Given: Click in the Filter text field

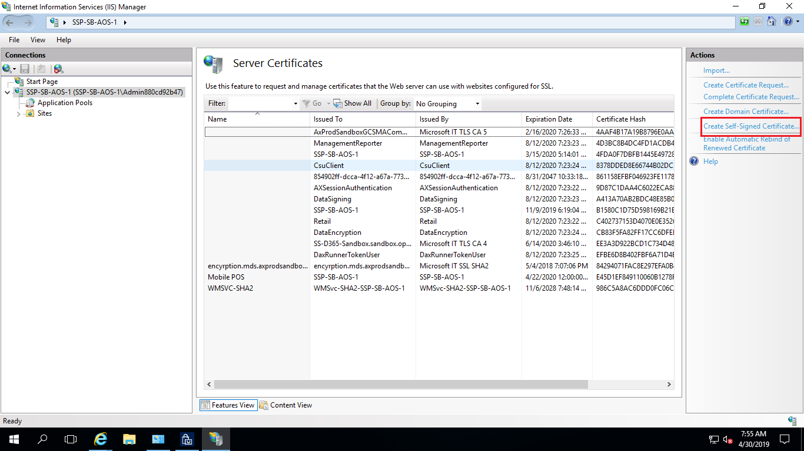Looking at the screenshot, I should pyautogui.click(x=259, y=104).
